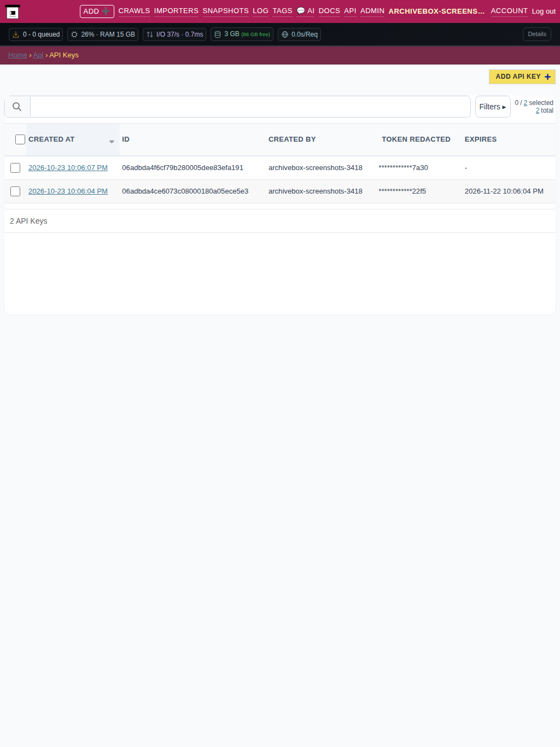
Task: Click the Log out link
Action: [544, 11]
